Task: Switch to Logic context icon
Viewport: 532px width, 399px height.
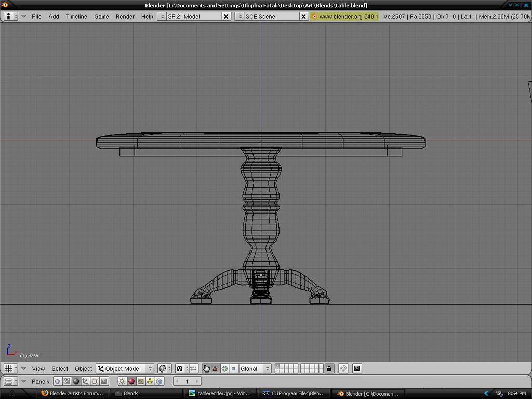Action: [x=58, y=382]
